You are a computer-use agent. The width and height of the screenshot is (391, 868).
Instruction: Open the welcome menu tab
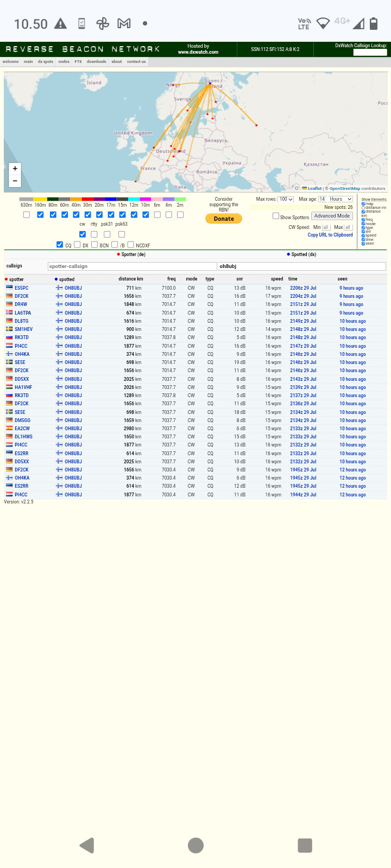(x=11, y=62)
